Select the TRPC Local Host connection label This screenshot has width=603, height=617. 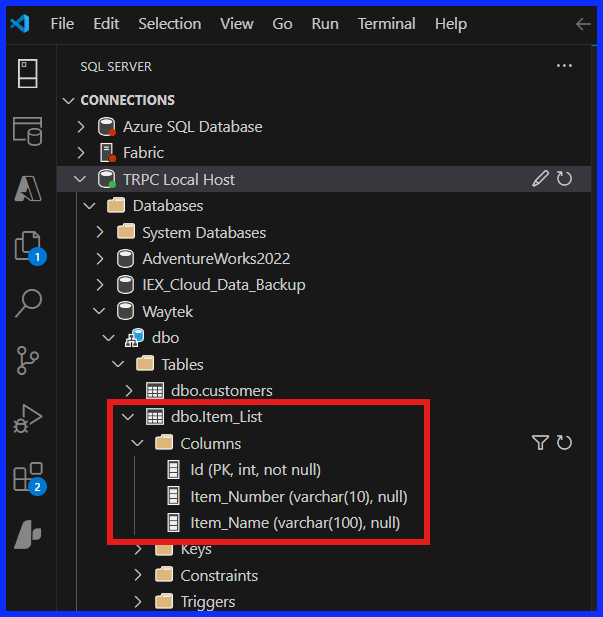click(x=179, y=179)
